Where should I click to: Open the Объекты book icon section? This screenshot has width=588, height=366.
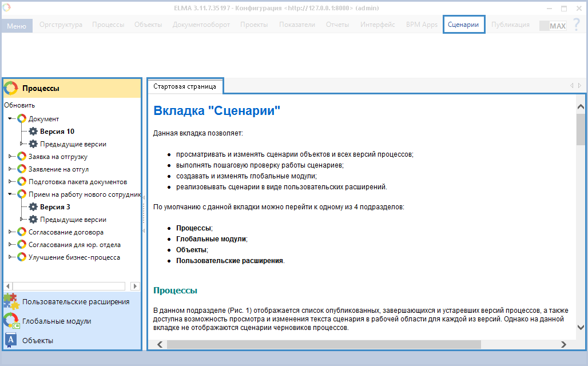(x=10, y=340)
